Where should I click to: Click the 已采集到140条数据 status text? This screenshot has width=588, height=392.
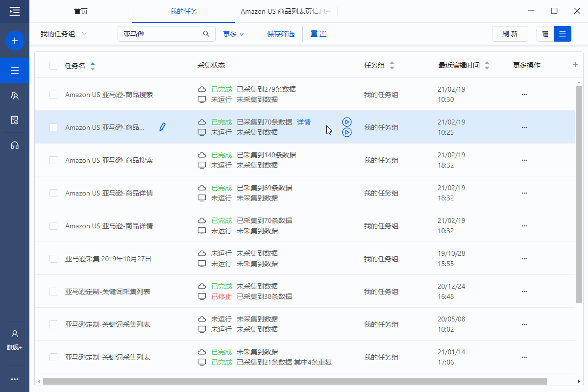(x=266, y=155)
